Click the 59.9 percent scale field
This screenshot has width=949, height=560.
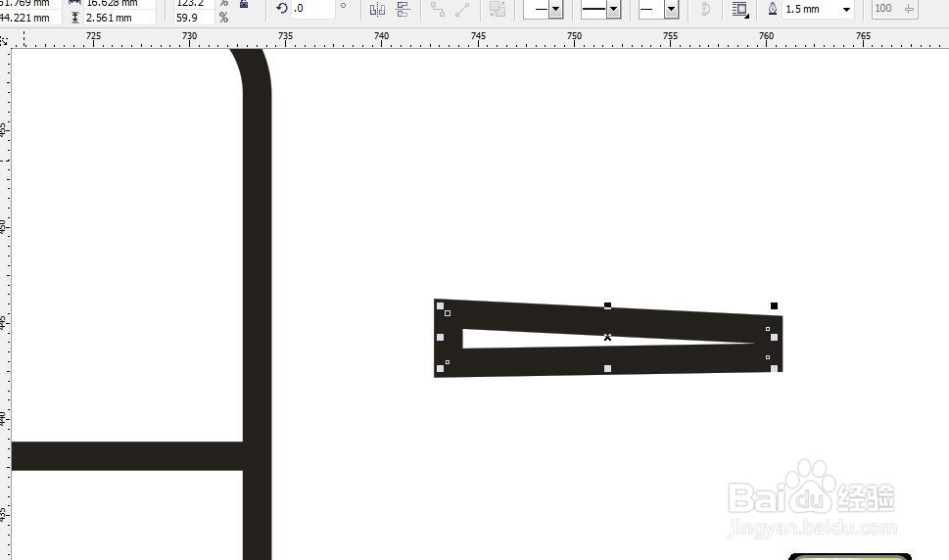pos(194,19)
